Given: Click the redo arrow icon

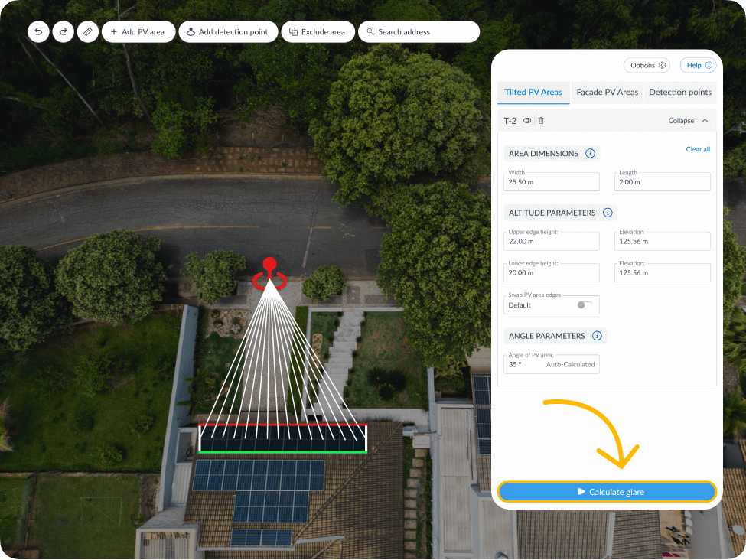Looking at the screenshot, I should (63, 32).
